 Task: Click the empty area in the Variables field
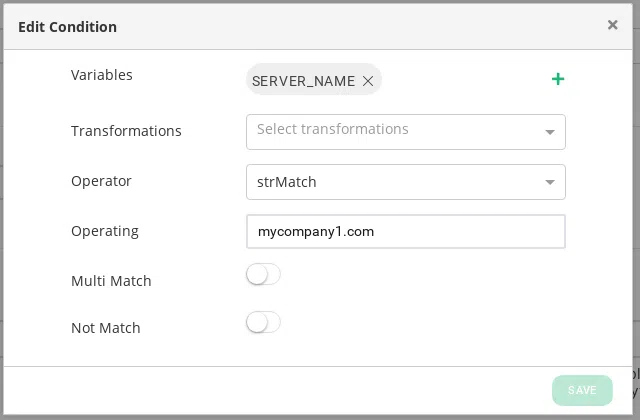[x=460, y=80]
